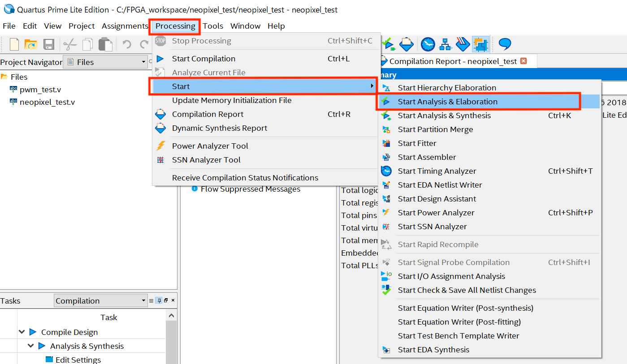Click the Open file folder icon
This screenshot has height=364, width=627.
point(30,44)
